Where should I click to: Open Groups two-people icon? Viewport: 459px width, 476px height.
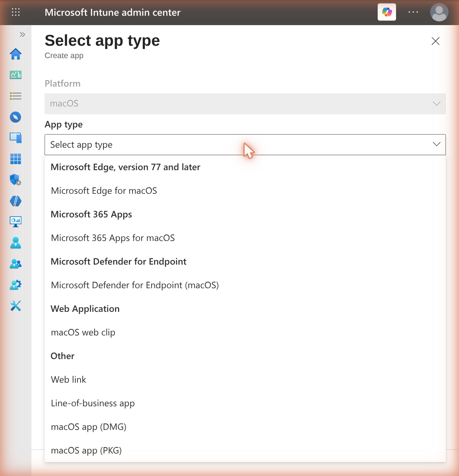(x=16, y=264)
